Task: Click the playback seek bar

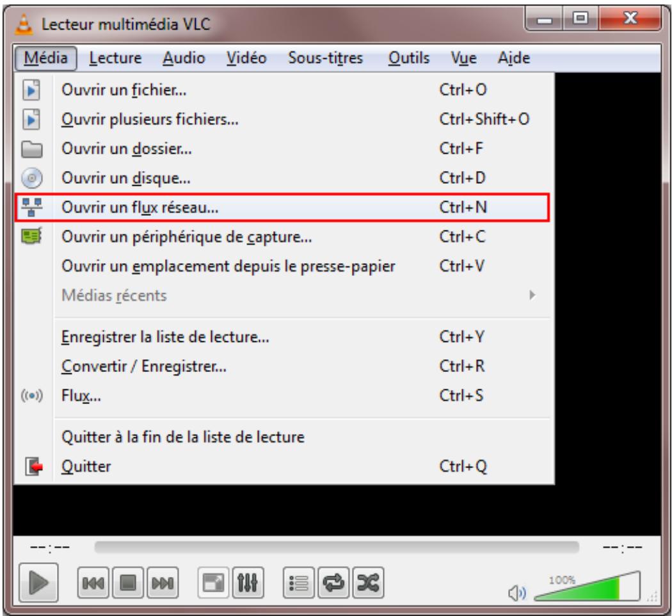Action: coord(337,547)
